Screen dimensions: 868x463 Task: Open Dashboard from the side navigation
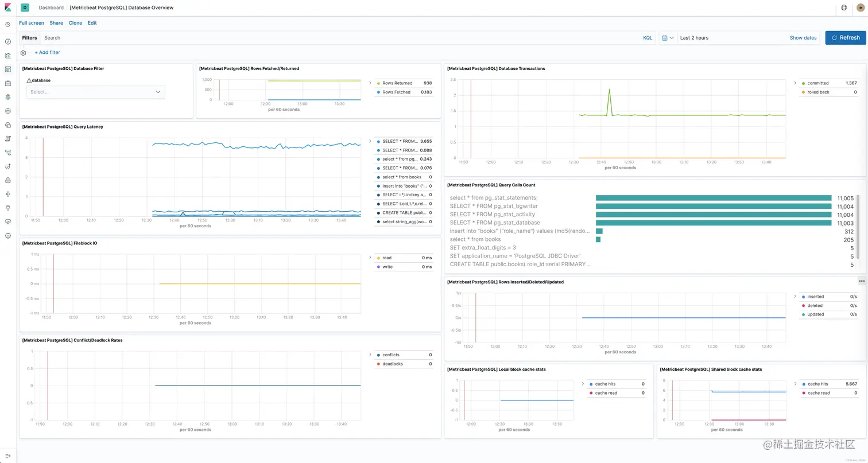click(x=8, y=69)
